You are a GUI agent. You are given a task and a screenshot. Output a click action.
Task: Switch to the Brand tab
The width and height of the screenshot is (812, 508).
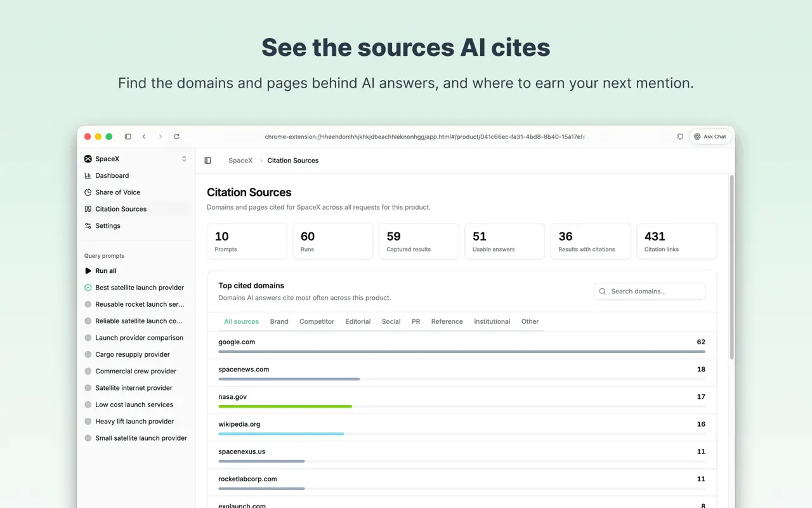point(279,321)
